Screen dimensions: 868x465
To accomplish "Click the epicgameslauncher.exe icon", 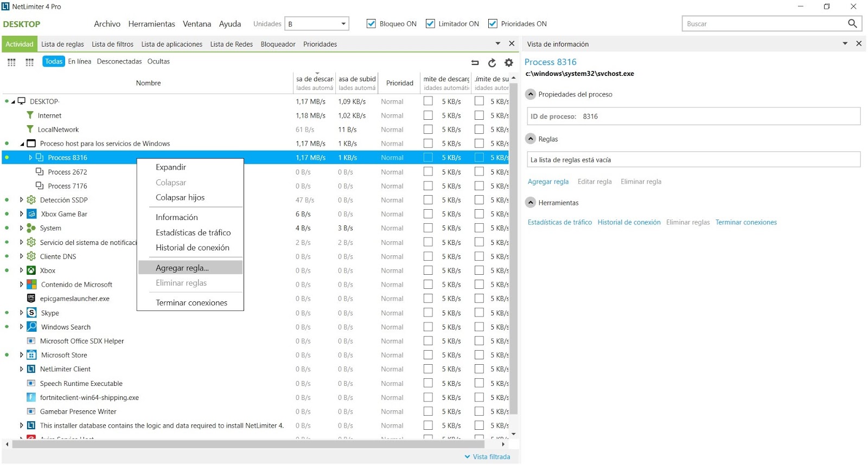I will click(31, 298).
